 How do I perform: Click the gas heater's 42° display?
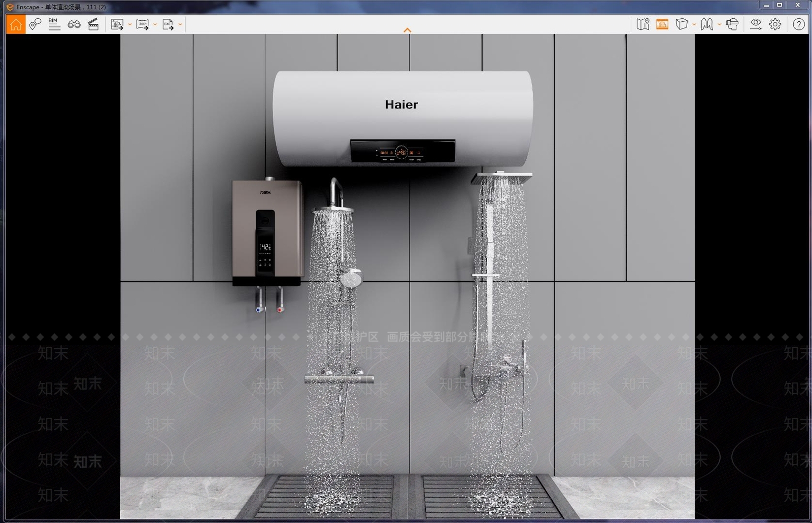tap(265, 247)
